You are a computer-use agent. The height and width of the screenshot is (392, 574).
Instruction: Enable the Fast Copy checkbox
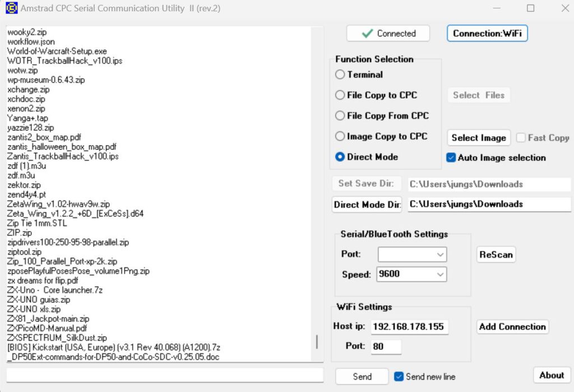521,137
